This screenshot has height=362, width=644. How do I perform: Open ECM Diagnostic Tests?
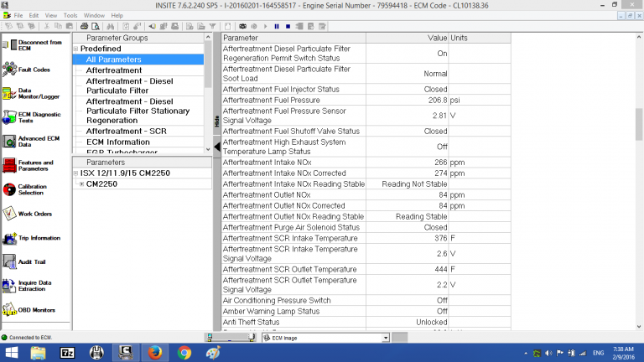[x=32, y=117]
